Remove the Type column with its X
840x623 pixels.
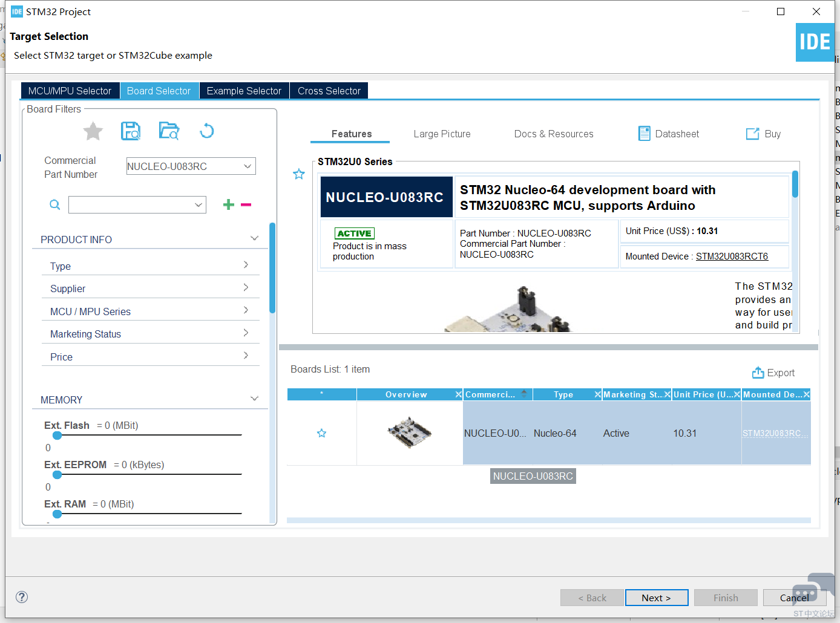click(598, 394)
